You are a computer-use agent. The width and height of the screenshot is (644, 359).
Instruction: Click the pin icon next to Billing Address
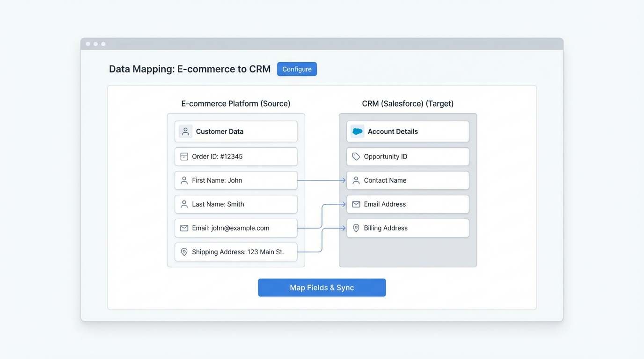[356, 228]
